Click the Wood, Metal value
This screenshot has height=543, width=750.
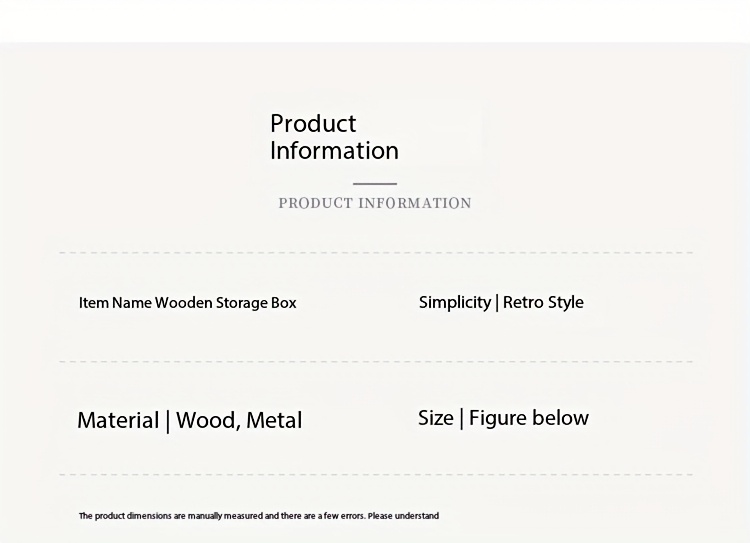coord(239,421)
